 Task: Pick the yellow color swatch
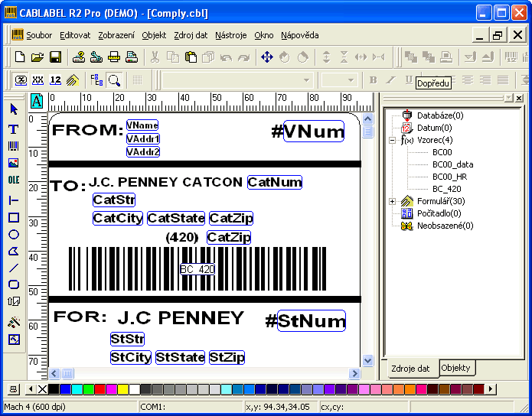(x=122, y=389)
